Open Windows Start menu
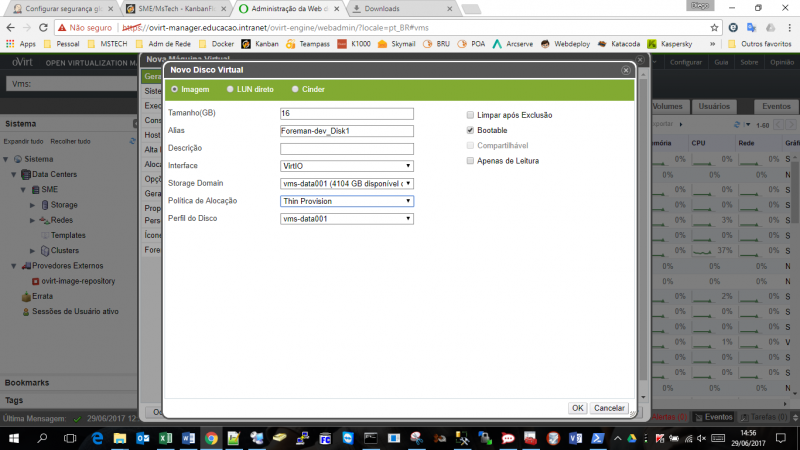This screenshot has width=800, height=450. click(x=14, y=438)
